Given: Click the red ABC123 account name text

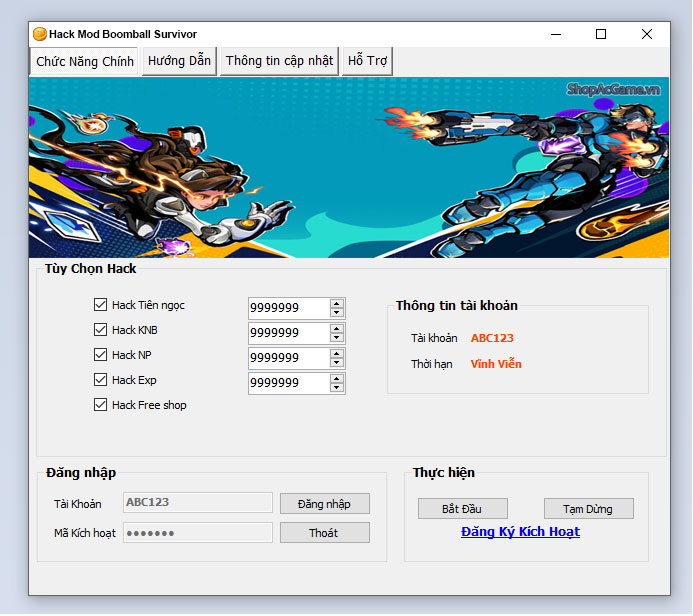Looking at the screenshot, I should 492,338.
